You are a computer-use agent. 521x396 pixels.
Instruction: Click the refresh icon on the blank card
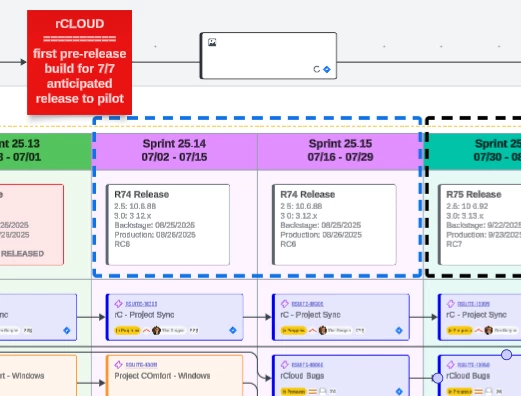(317, 69)
